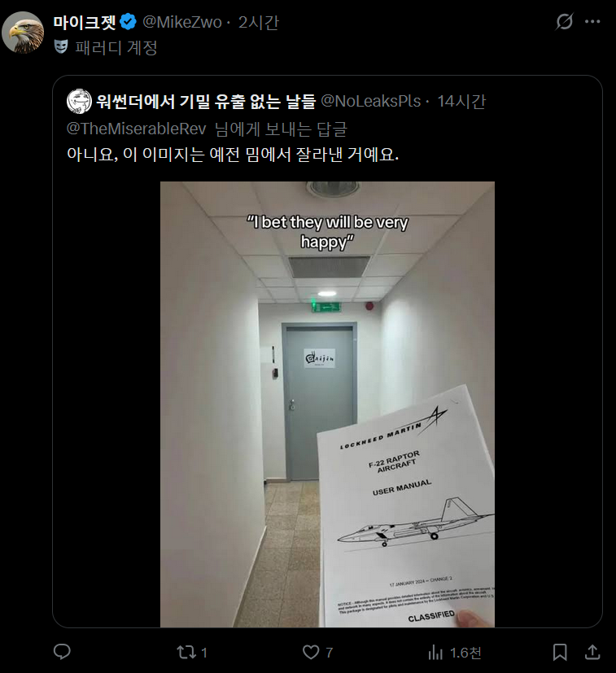Bookmark this post
The image size is (616, 673).
pyautogui.click(x=560, y=653)
